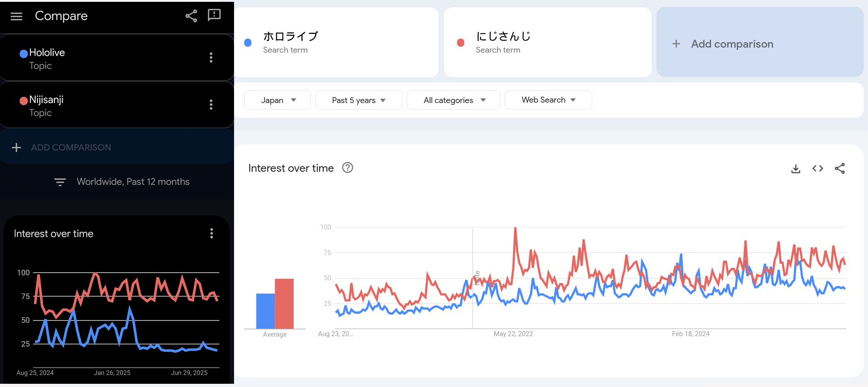This screenshot has height=387, width=868.
Task: Click the Aug 25, 2024 axis label
Action: pyautogui.click(x=35, y=373)
